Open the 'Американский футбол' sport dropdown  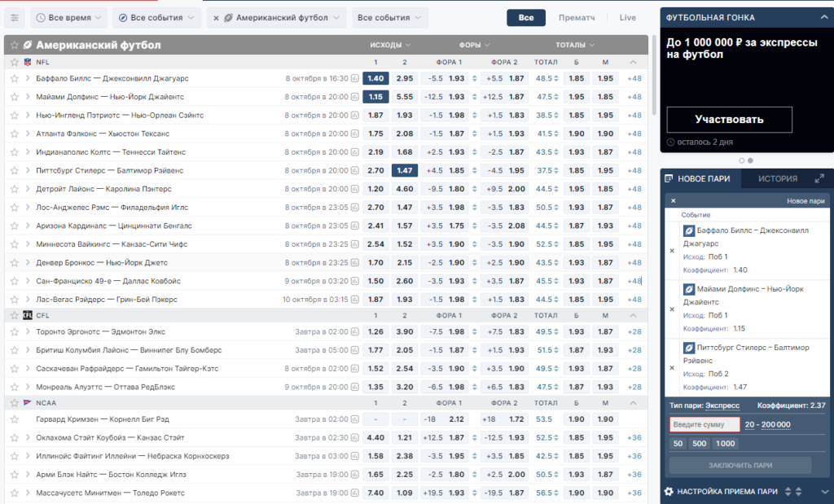click(x=282, y=18)
